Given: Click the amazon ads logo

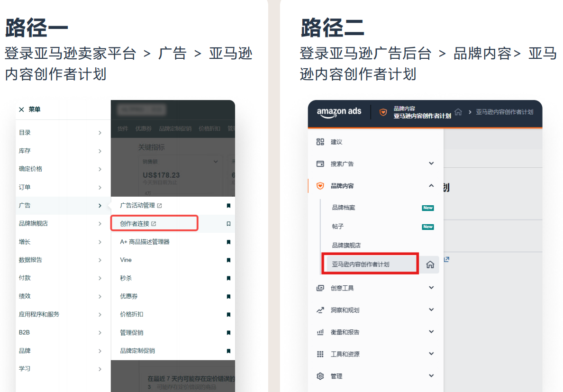Looking at the screenshot, I should (x=339, y=113).
